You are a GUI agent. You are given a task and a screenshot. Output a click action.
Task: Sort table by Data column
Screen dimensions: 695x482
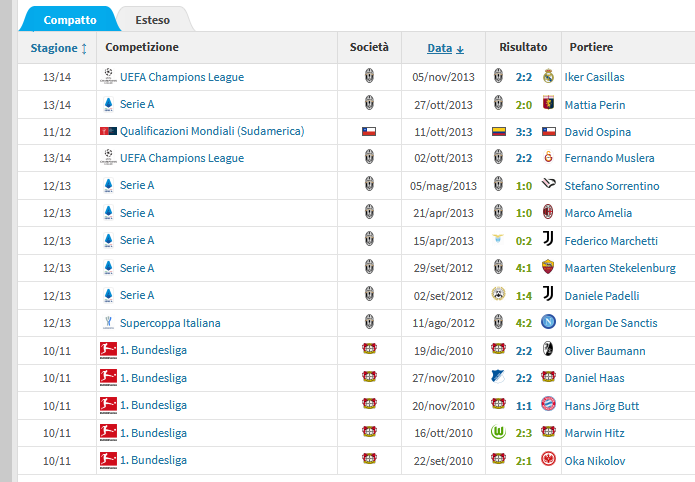pyautogui.click(x=440, y=48)
